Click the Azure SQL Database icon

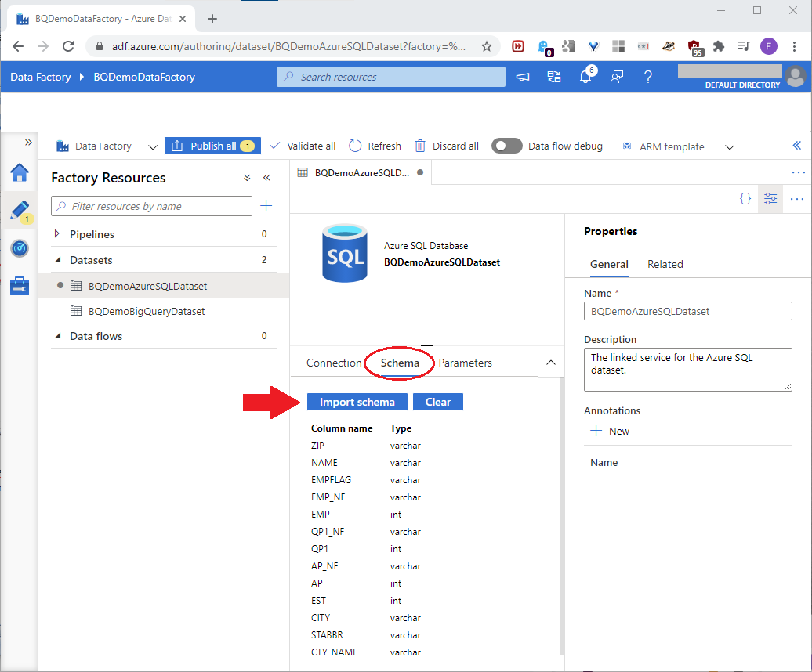345,253
